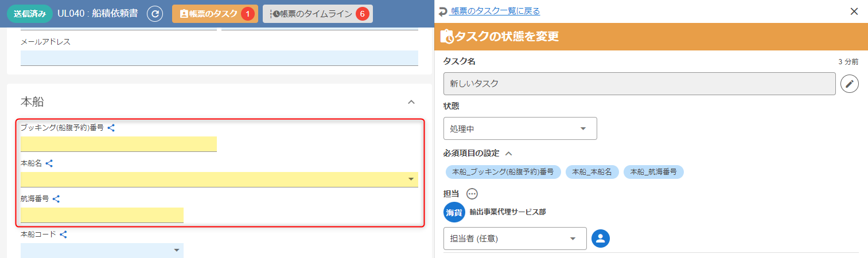
Task: Click share icon next to 航海番号
Action: tap(56, 199)
